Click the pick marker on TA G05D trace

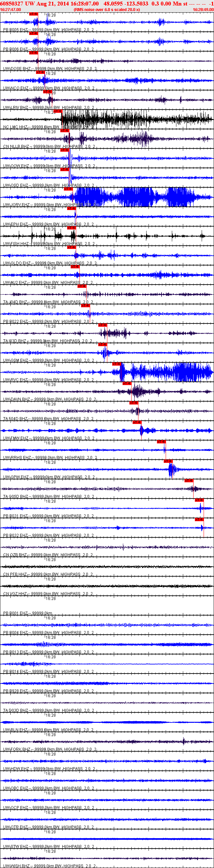(x=189, y=481)
